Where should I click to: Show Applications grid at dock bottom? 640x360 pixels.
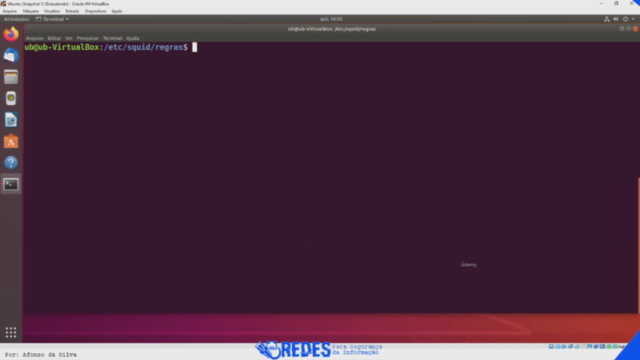pos(11,333)
